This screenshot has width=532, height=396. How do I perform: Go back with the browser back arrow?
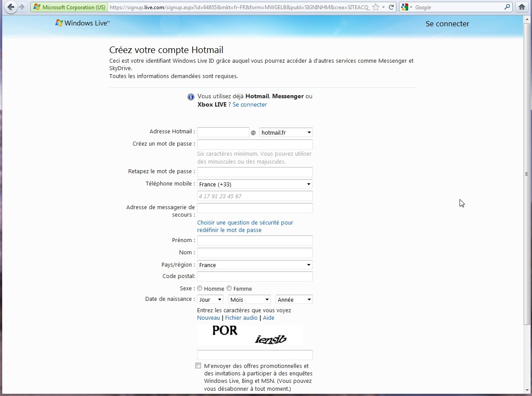[11, 7]
